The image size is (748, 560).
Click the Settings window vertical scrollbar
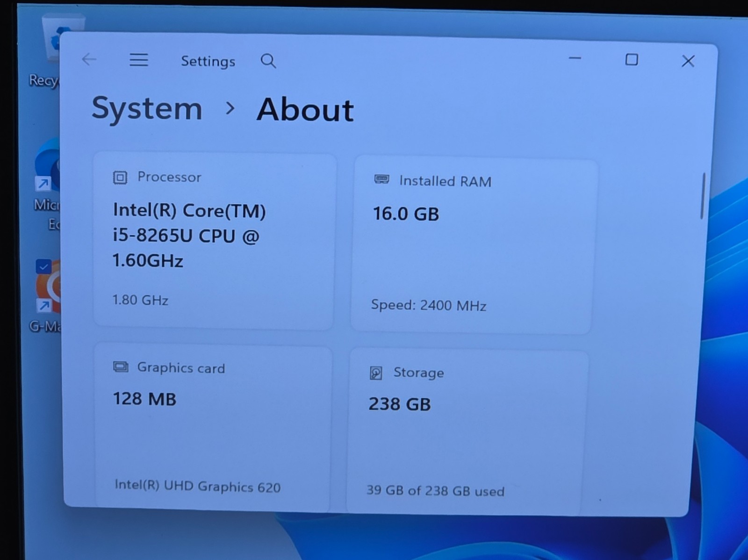click(x=702, y=196)
